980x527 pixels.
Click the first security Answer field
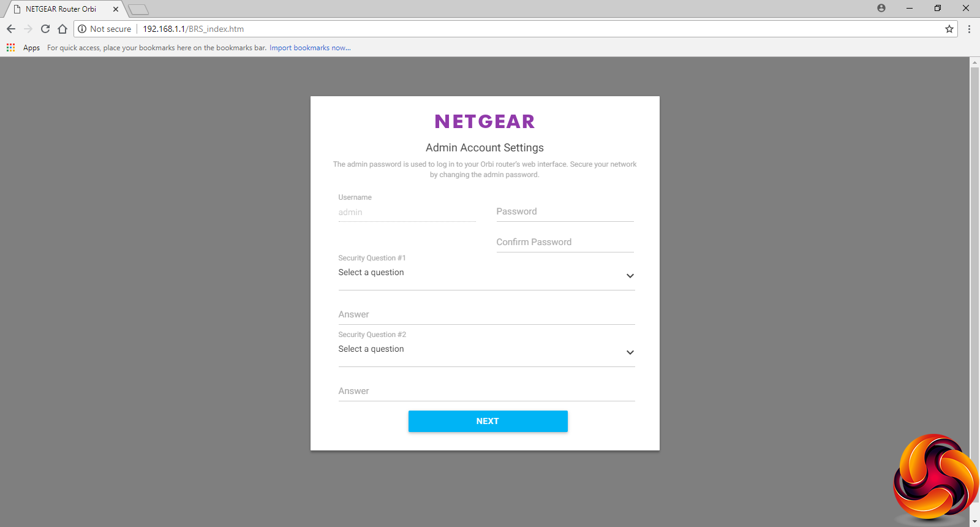[486, 315]
